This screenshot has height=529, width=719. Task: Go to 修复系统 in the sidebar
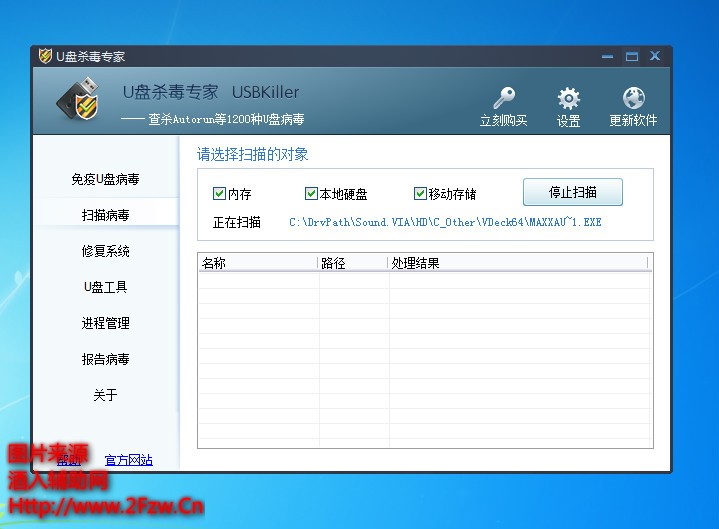tap(105, 251)
